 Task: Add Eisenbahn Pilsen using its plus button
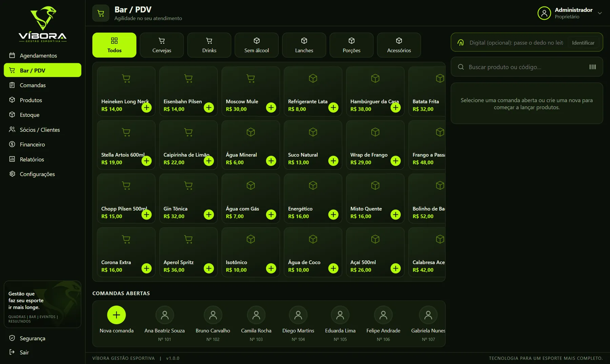pyautogui.click(x=209, y=108)
